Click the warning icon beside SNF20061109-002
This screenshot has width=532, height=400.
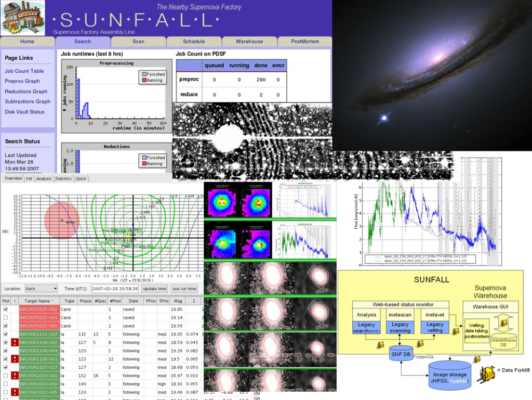coord(15,343)
